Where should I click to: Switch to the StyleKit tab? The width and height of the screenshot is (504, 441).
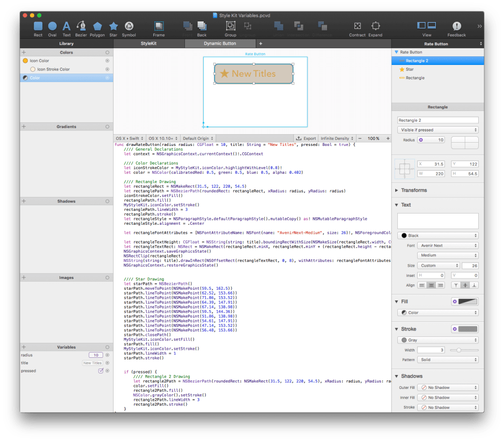(x=149, y=43)
